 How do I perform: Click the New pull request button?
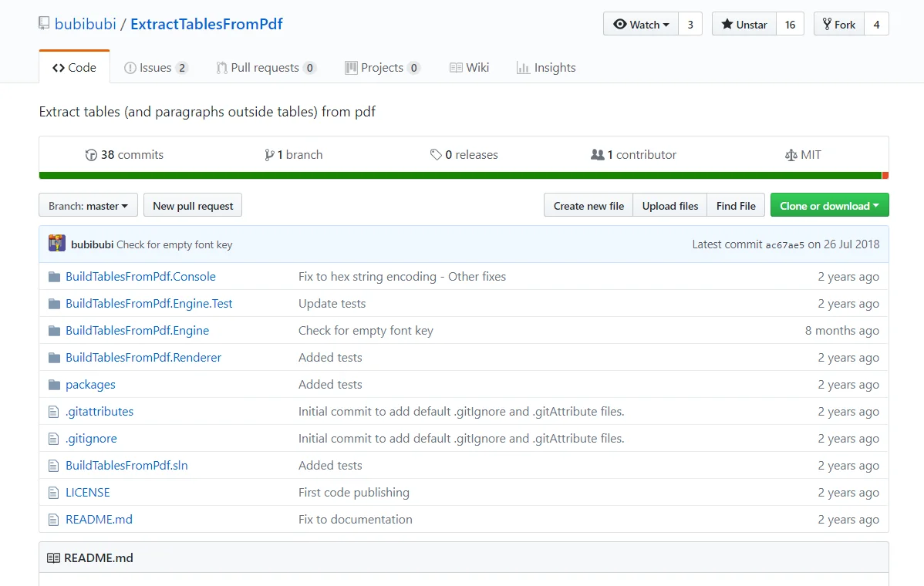193,206
